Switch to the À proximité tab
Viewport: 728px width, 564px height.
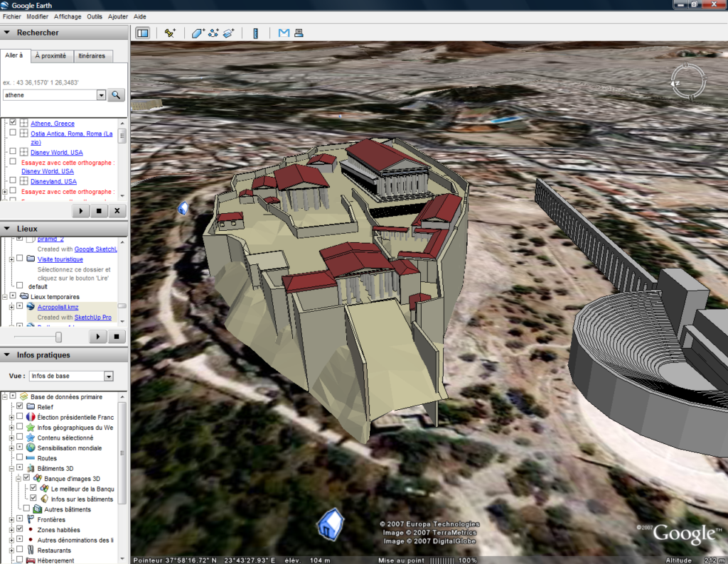click(50, 55)
